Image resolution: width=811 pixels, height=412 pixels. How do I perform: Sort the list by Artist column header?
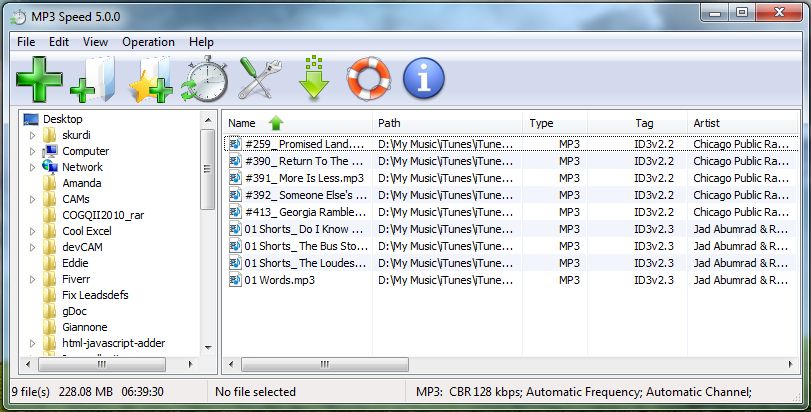click(742, 123)
